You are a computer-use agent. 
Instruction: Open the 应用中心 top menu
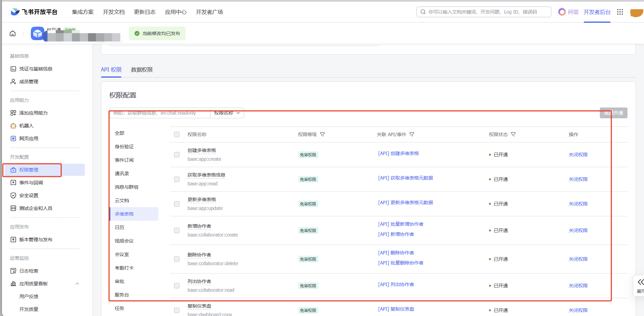[x=176, y=12]
